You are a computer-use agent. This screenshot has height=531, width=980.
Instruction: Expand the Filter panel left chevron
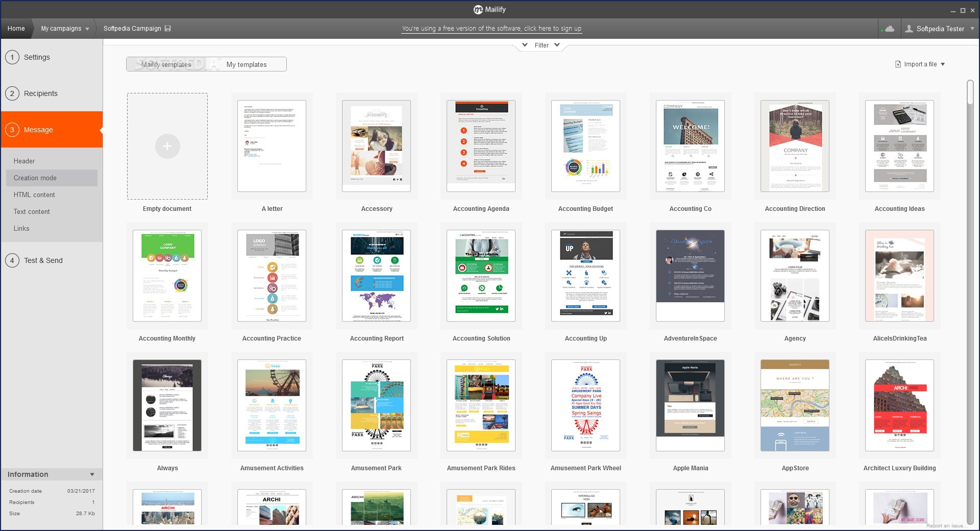point(525,45)
